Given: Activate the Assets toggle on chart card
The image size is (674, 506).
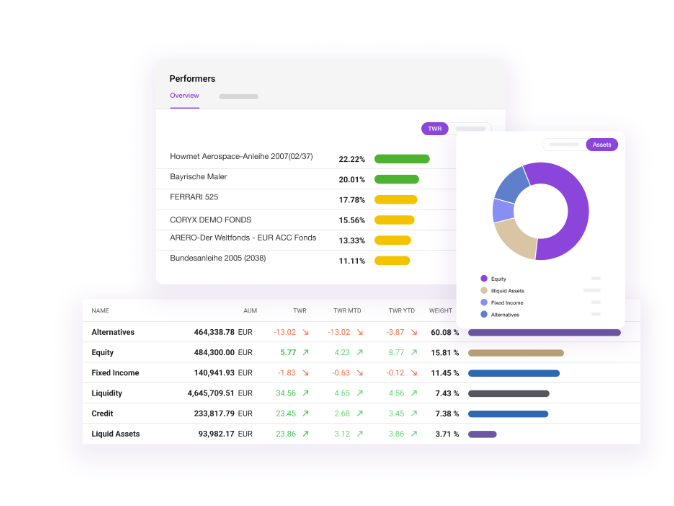Looking at the screenshot, I should [602, 144].
